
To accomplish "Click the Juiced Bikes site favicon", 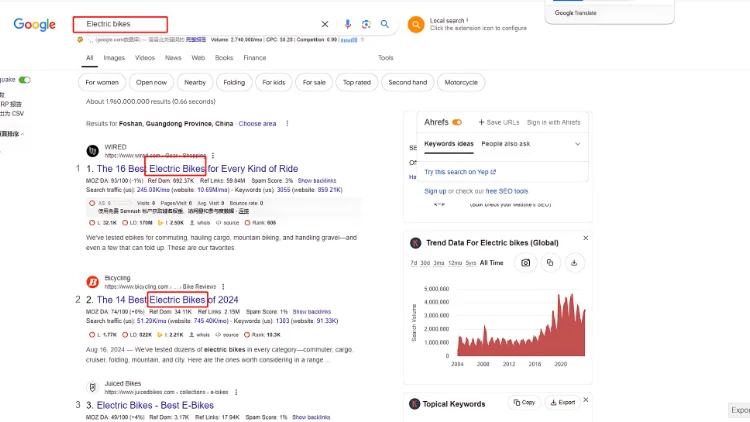I will pyautogui.click(x=92, y=388).
